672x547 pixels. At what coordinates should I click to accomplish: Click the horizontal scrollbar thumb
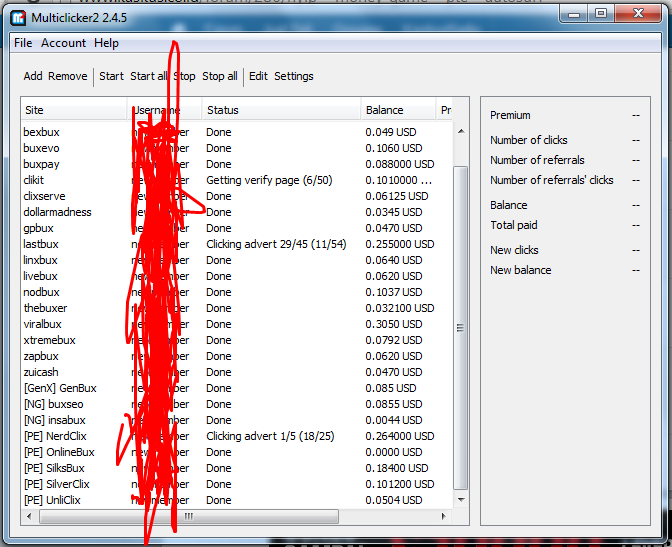(x=189, y=516)
